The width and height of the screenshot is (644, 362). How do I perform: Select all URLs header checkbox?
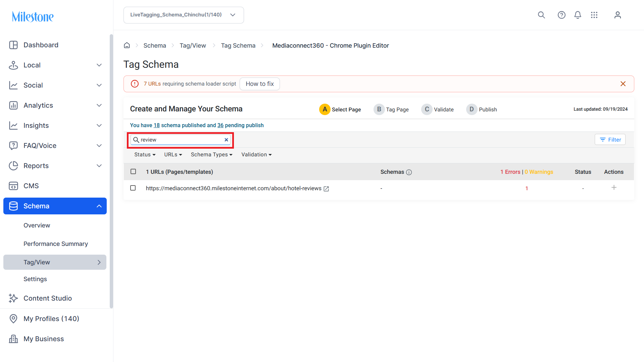coord(133,172)
